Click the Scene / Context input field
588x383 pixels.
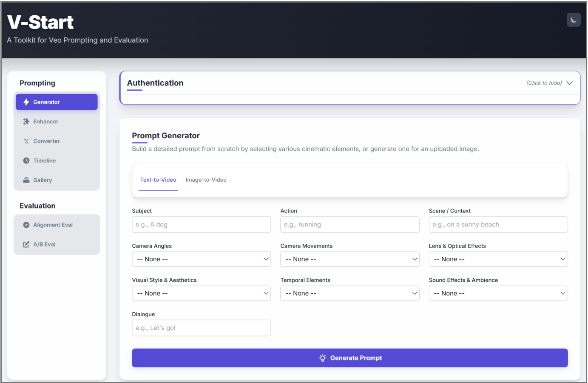498,225
